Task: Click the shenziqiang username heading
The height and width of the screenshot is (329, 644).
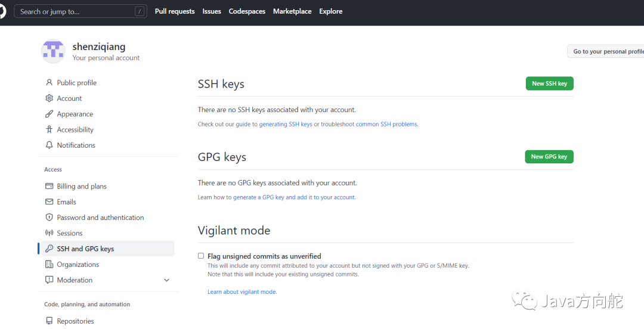Action: 99,47
